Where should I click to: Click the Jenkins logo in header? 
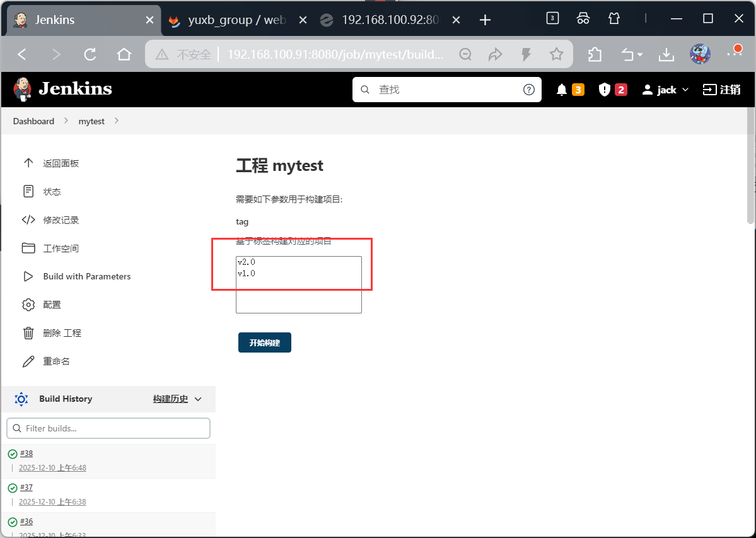pyautogui.click(x=62, y=89)
